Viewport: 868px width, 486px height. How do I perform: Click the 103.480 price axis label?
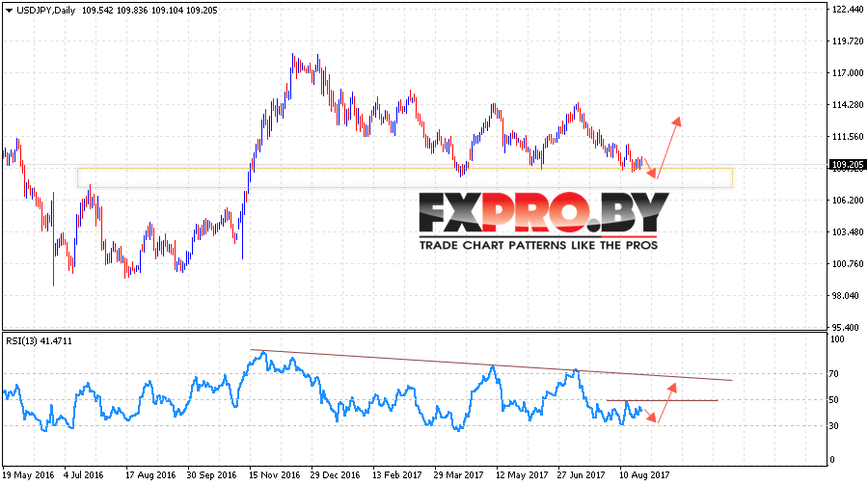point(848,232)
